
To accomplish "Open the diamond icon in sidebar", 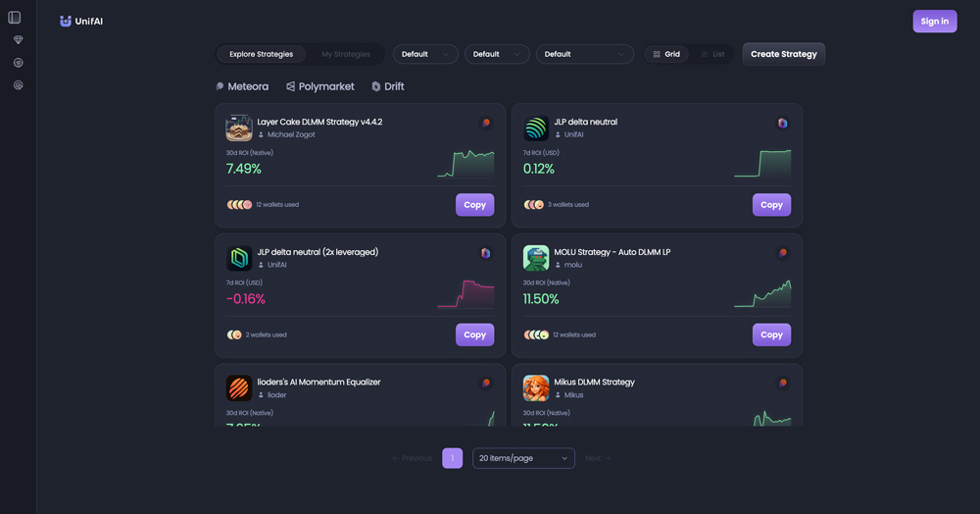I will (x=18, y=40).
